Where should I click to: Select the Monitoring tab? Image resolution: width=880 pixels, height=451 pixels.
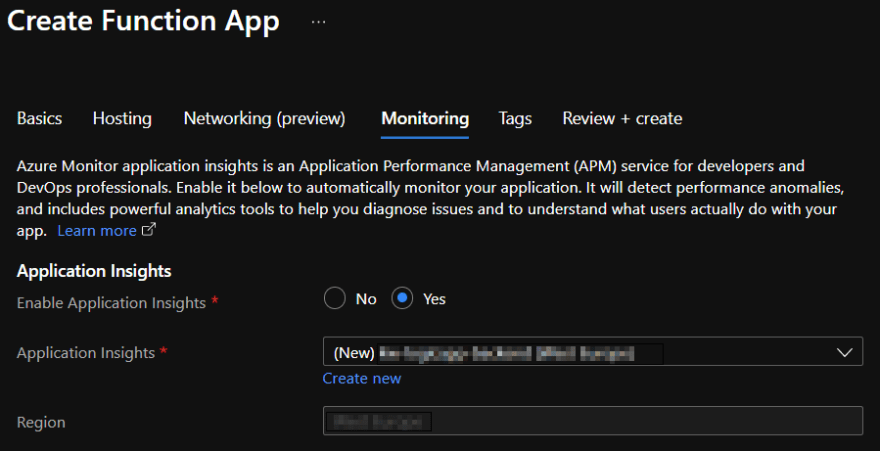tap(425, 118)
